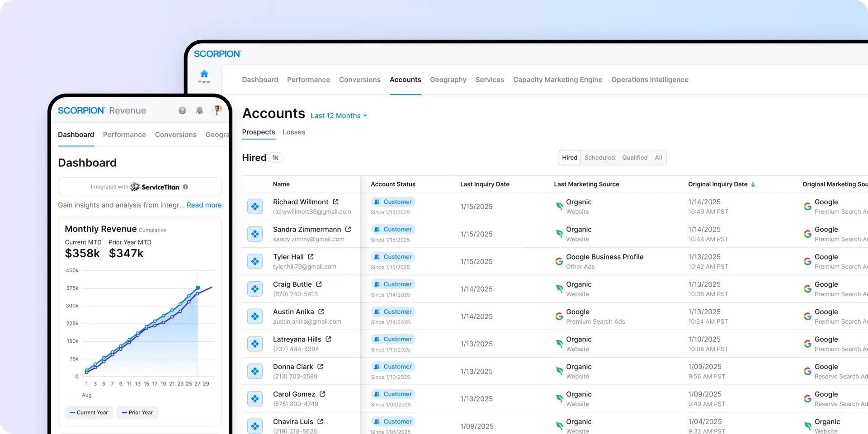Open notifications bell icon
This screenshot has width=868, height=434.
click(199, 111)
